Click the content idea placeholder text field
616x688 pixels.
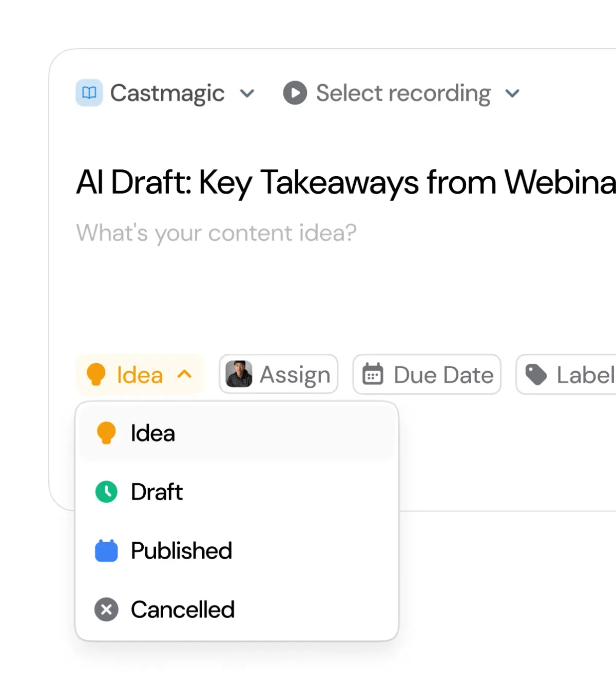(x=216, y=233)
